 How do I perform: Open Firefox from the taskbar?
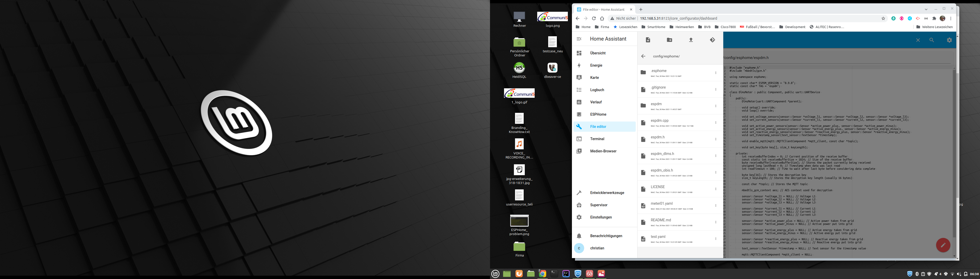click(x=519, y=274)
